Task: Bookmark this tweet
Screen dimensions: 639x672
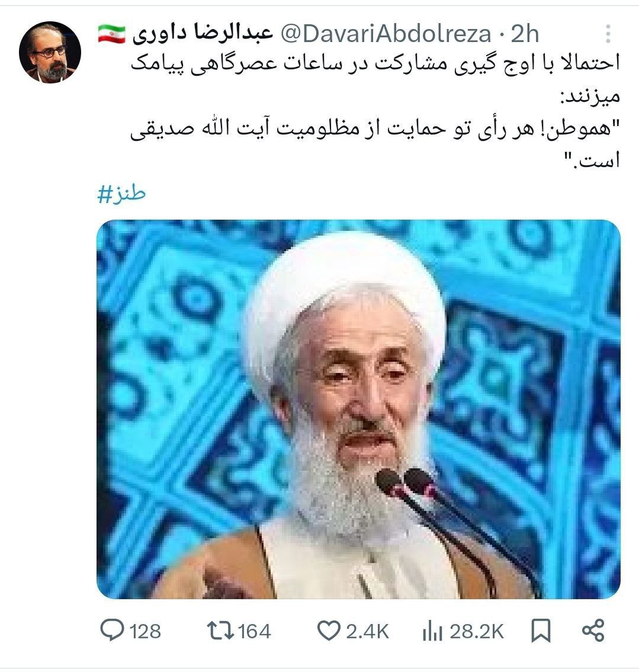Action: pos(541,631)
